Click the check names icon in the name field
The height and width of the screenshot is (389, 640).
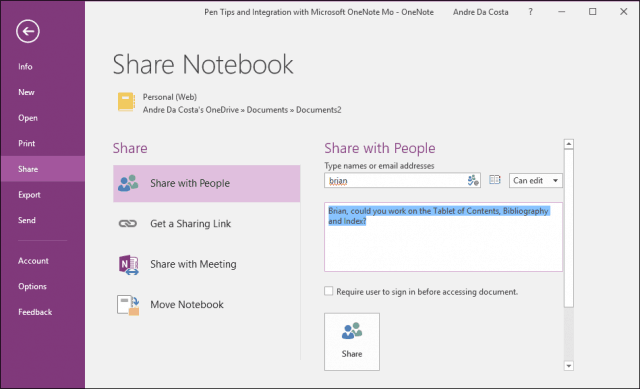click(473, 180)
